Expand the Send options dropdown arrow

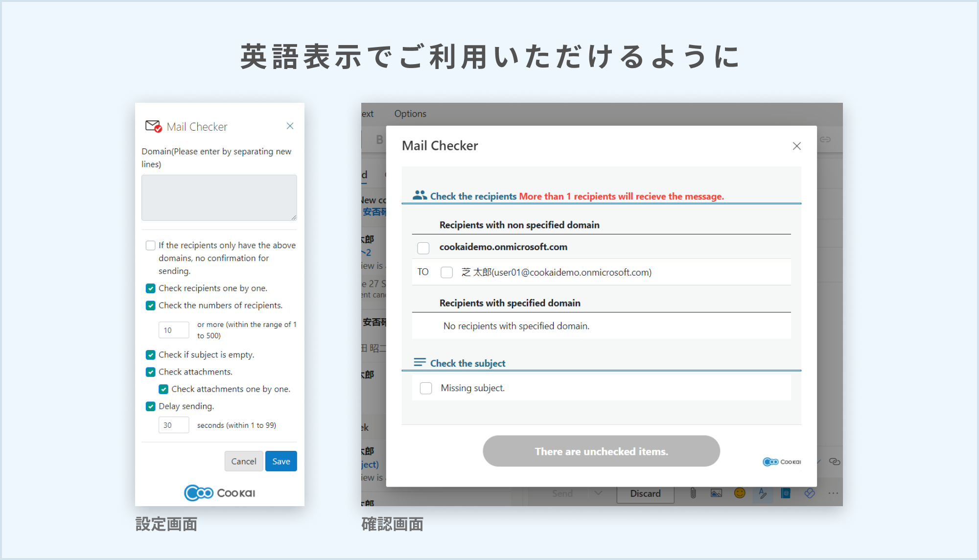click(598, 493)
